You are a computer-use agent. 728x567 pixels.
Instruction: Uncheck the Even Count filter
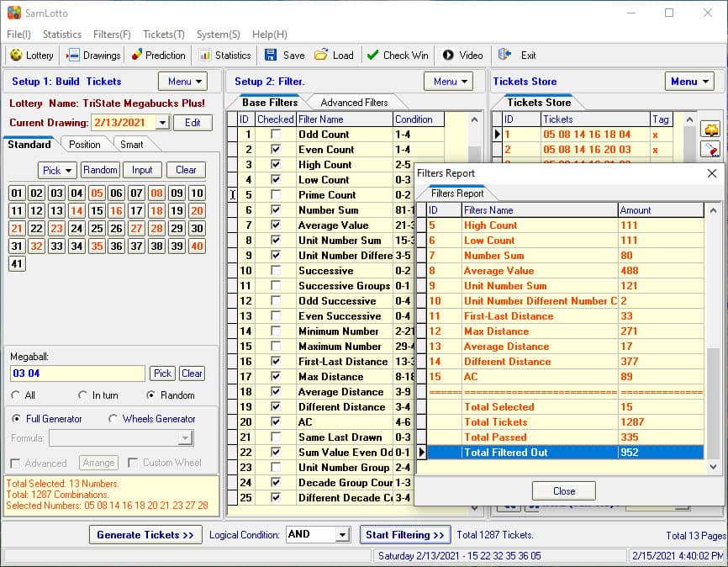(x=276, y=149)
